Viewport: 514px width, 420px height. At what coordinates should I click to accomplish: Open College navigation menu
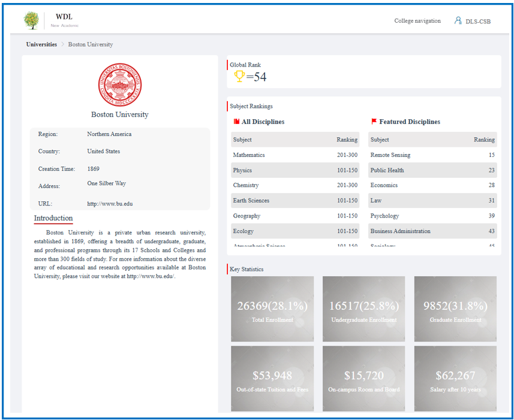(417, 20)
